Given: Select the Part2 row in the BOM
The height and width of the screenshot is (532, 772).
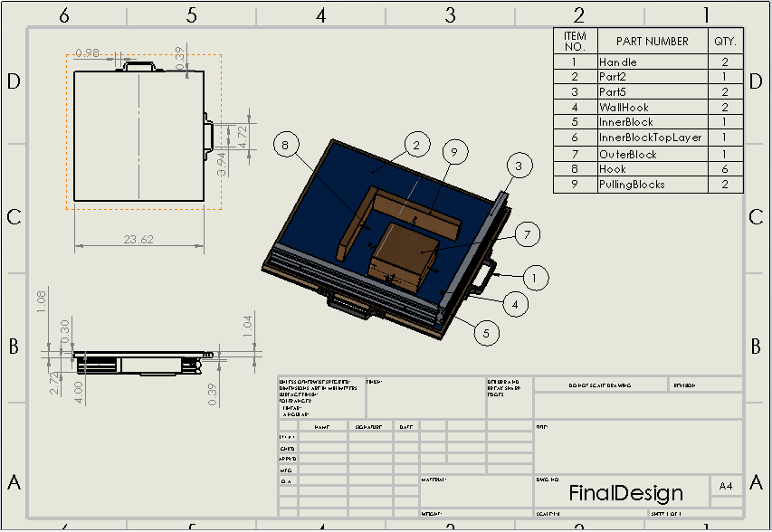Looking at the screenshot, I should point(648,77).
